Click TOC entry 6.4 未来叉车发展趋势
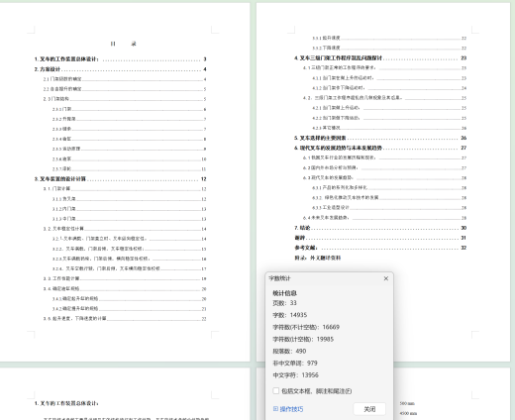The width and height of the screenshot is (515, 420). 385,218
